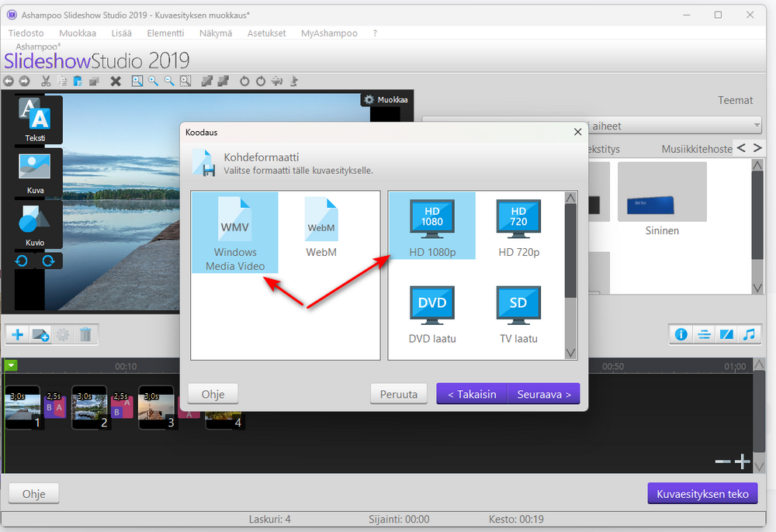Select the Kuvio shape tool
The image size is (776, 532).
pos(35,225)
